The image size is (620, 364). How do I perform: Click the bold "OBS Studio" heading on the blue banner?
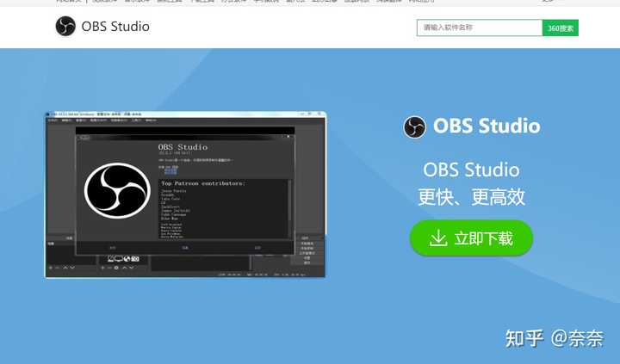[x=487, y=126]
